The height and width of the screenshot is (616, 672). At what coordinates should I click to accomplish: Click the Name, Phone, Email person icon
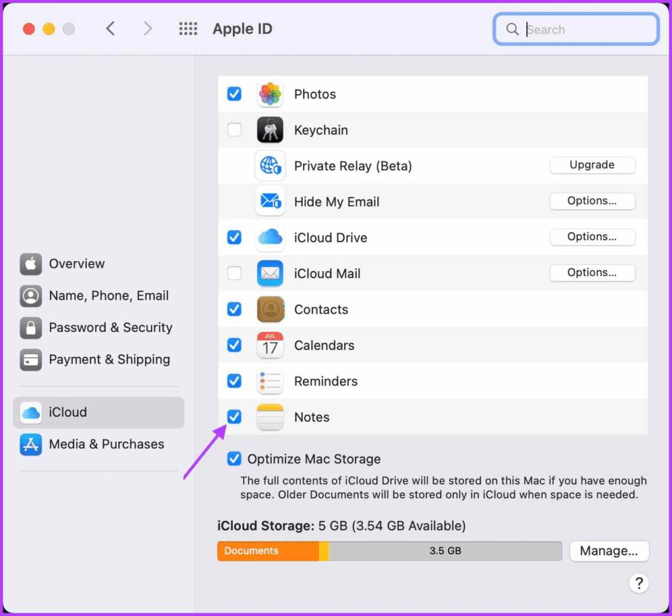click(x=31, y=296)
